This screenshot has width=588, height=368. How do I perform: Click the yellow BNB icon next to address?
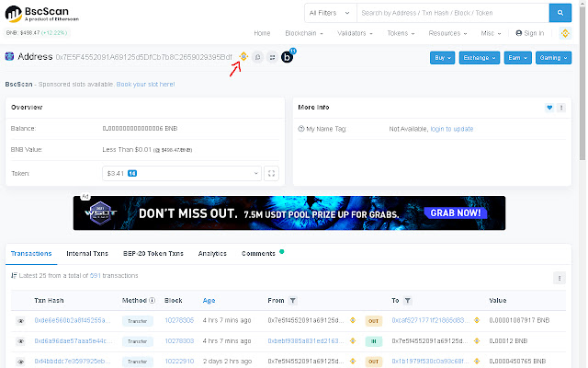click(244, 56)
